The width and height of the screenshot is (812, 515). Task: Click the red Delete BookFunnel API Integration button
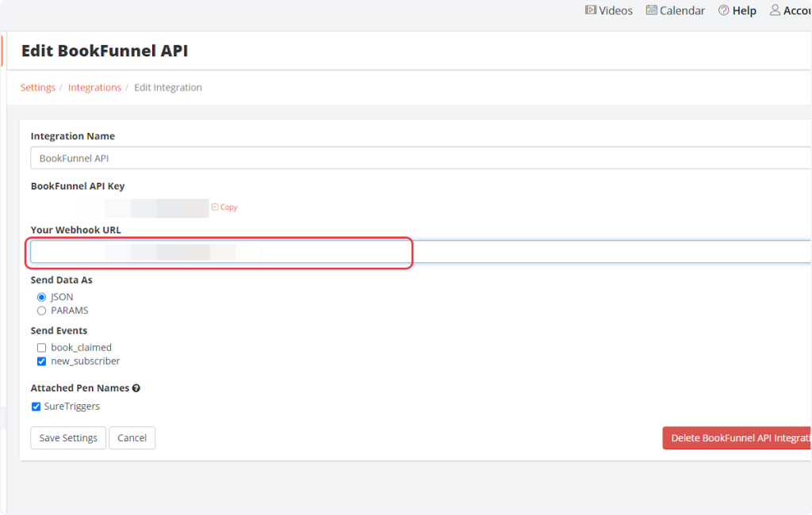[737, 438]
